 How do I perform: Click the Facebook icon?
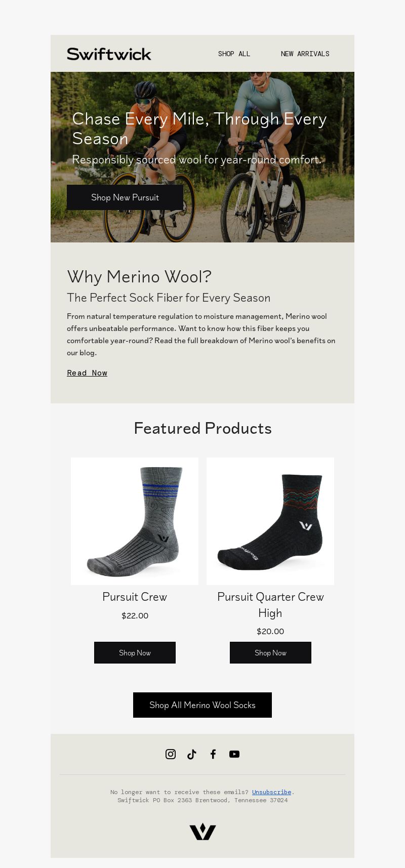pos(213,754)
